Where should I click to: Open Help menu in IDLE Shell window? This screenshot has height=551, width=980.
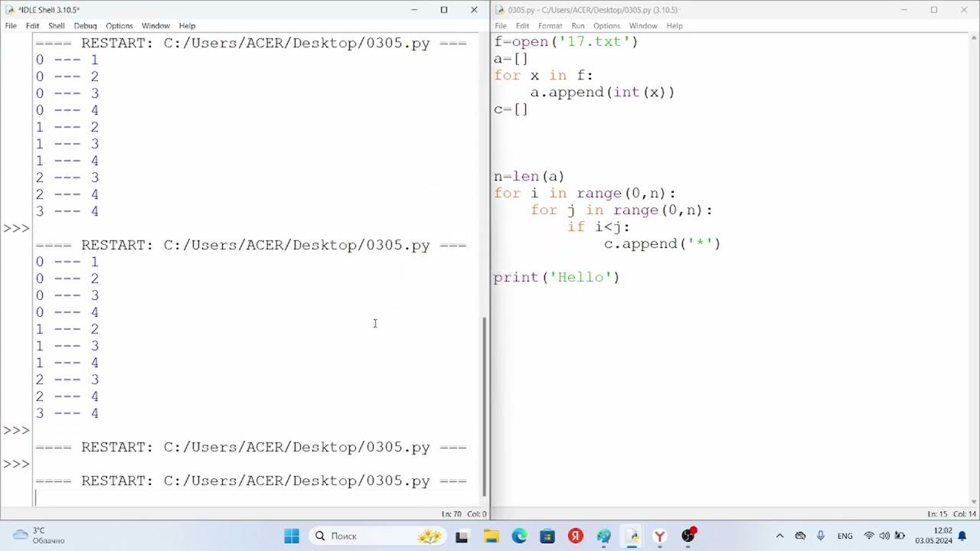(187, 26)
